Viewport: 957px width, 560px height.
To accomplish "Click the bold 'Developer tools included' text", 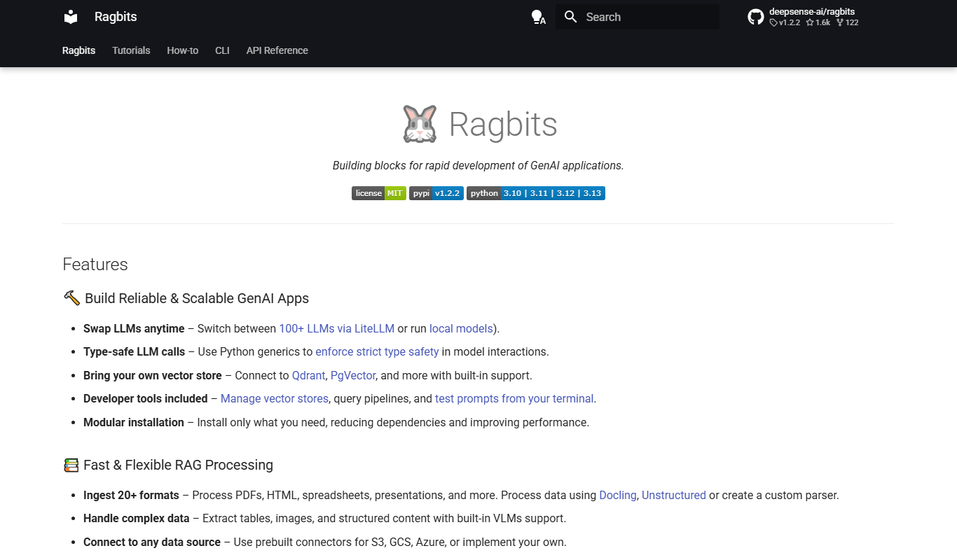I will tap(146, 398).
